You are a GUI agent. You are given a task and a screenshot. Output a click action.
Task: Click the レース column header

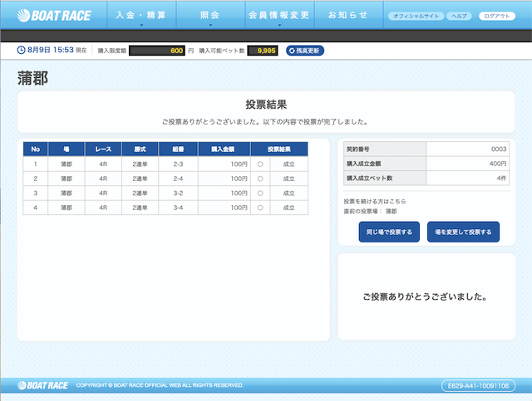103,149
